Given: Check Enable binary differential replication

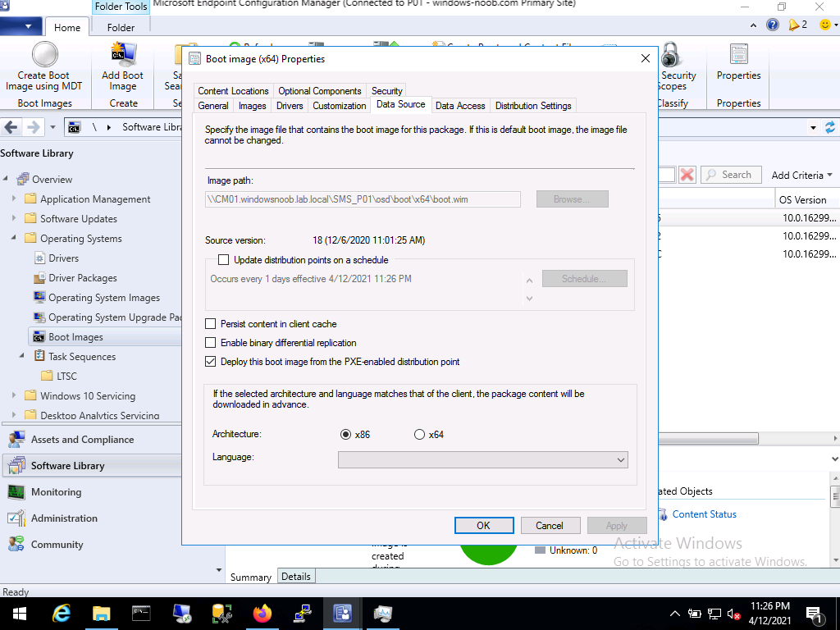Looking at the screenshot, I should 211,343.
